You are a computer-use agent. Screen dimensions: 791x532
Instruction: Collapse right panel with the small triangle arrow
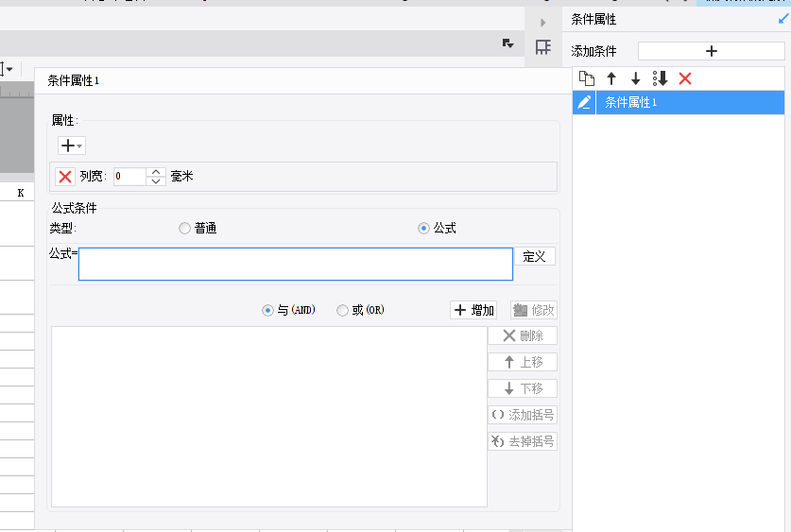click(x=543, y=22)
